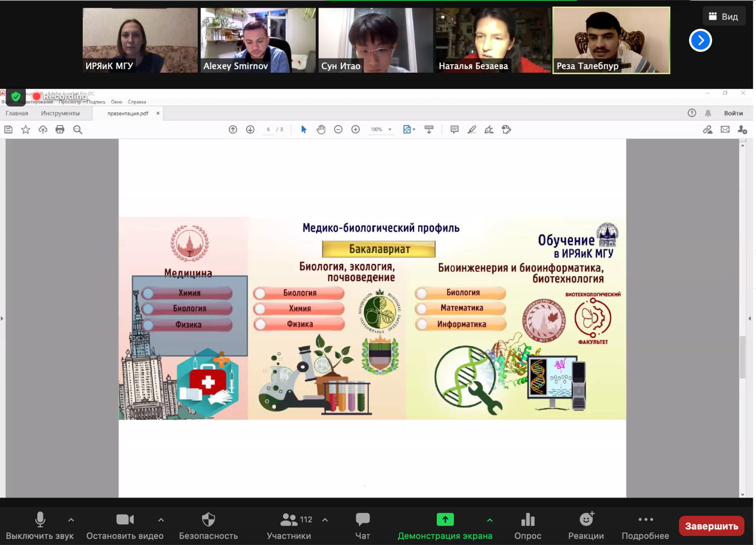Click Демонстрация экрана share screen
756x545 pixels.
click(x=445, y=525)
